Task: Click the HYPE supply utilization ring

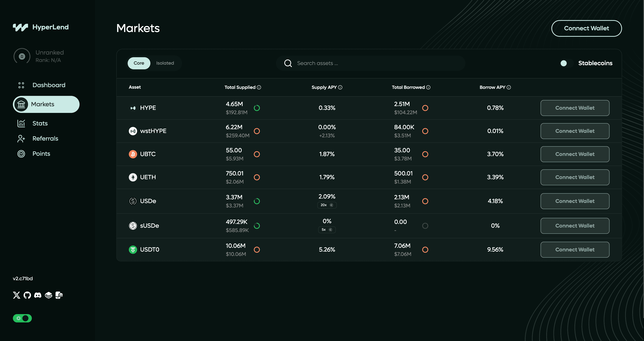Action: (257, 108)
